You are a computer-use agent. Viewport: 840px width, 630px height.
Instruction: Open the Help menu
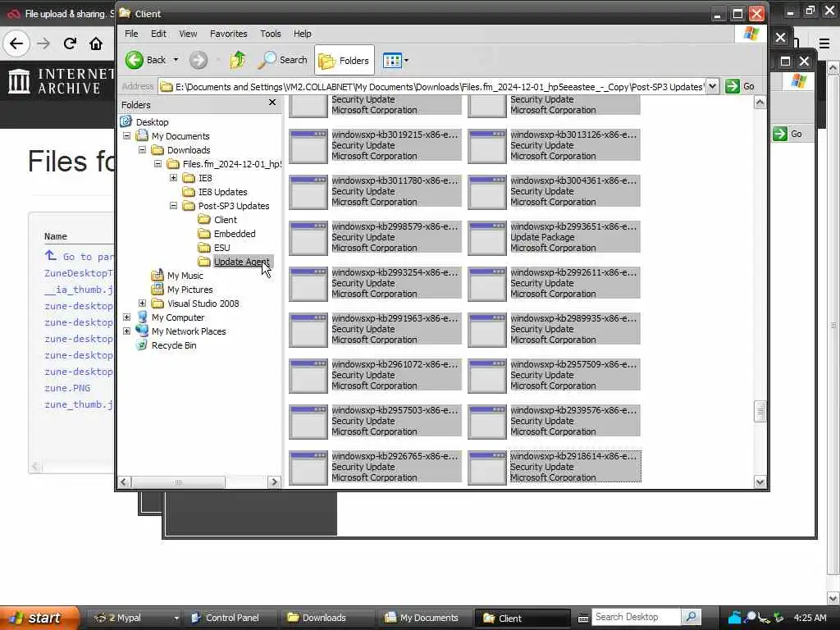[x=302, y=33]
